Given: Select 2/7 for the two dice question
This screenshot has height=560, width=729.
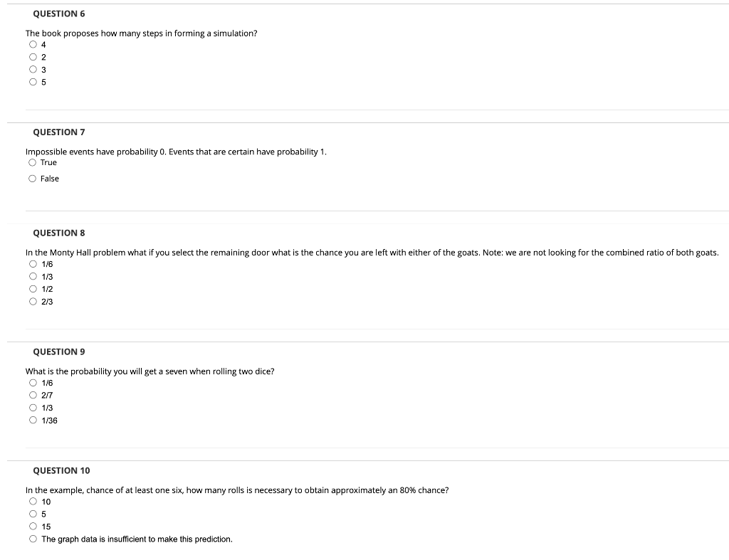Looking at the screenshot, I should (x=33, y=395).
